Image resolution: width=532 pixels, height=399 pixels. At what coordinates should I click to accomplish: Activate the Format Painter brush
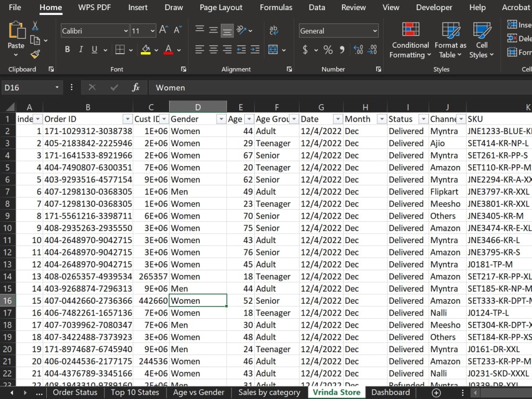point(35,54)
